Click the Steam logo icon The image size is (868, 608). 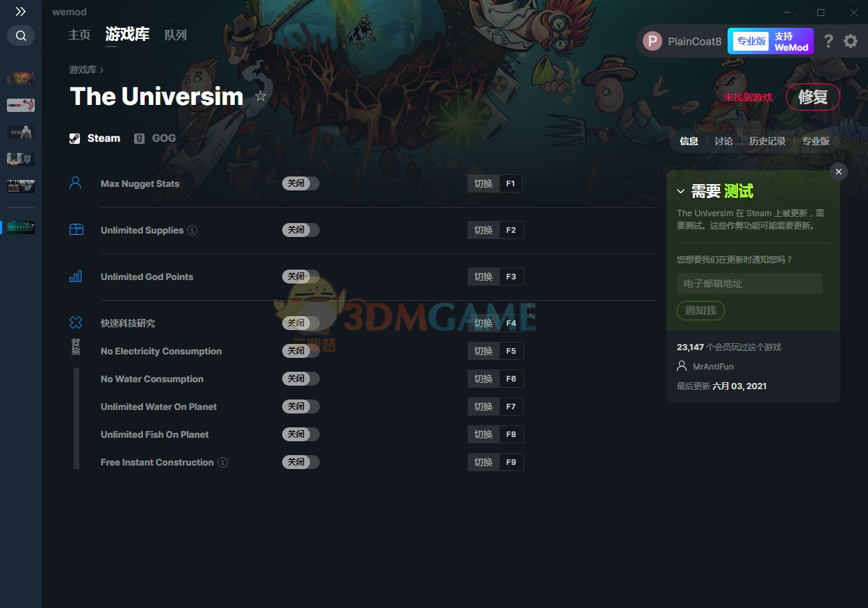point(74,138)
